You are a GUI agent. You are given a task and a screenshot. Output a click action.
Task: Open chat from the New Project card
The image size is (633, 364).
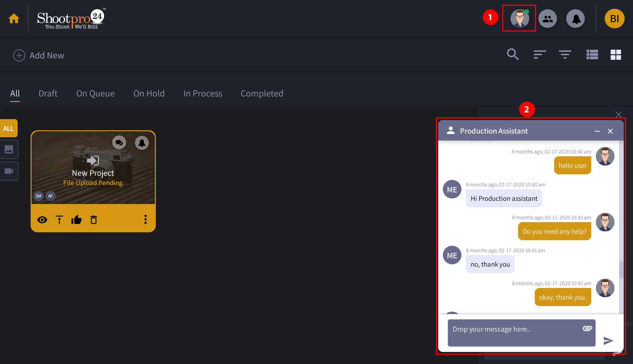coord(119,143)
